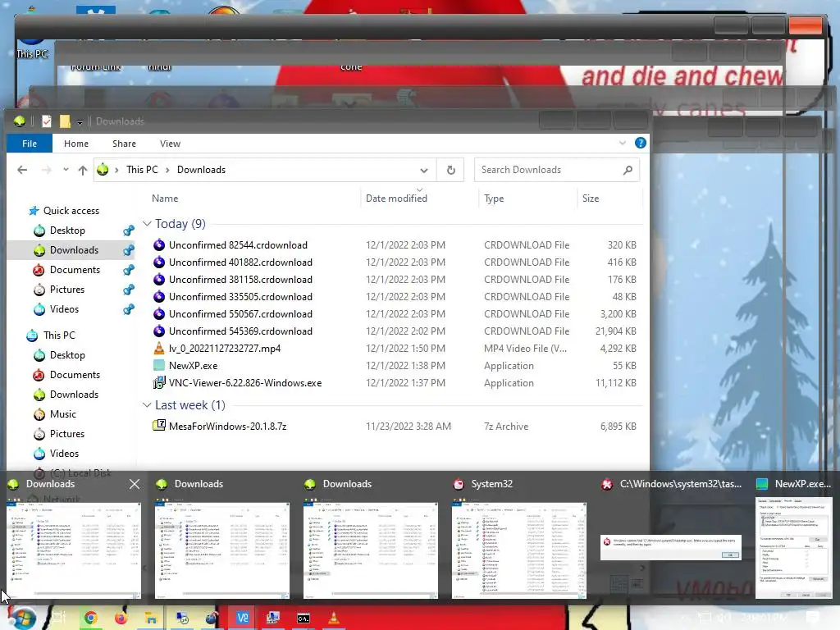
Task: Expand the ribbon with the chevron
Action: pyautogui.click(x=622, y=143)
